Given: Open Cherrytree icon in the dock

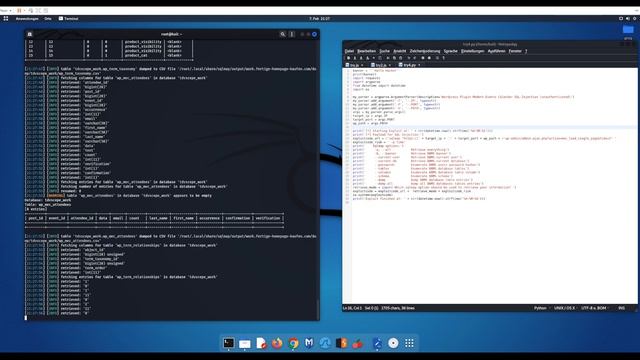Looking at the screenshot, I should click(x=358, y=343).
